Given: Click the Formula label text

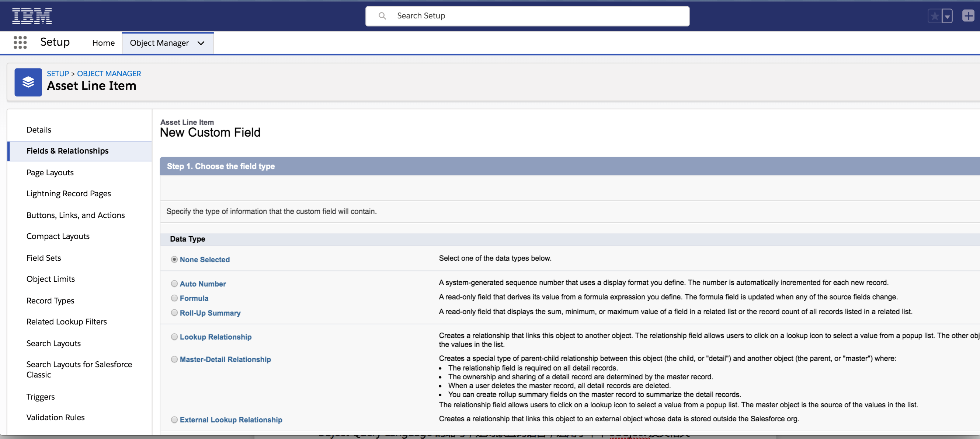Looking at the screenshot, I should coord(194,298).
